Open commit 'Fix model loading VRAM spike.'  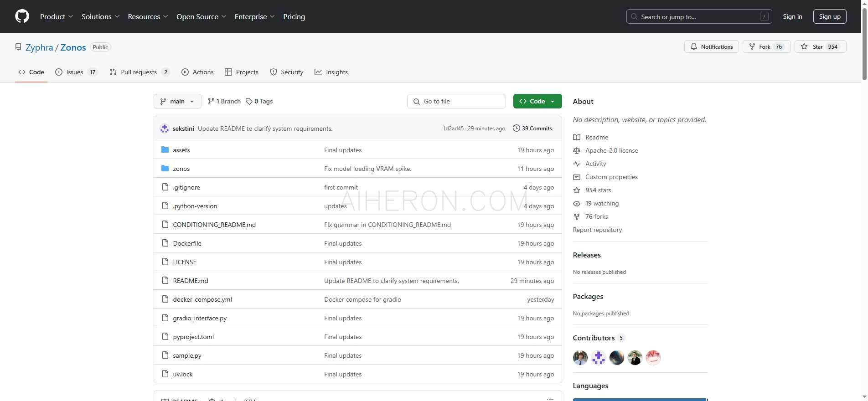click(x=367, y=169)
